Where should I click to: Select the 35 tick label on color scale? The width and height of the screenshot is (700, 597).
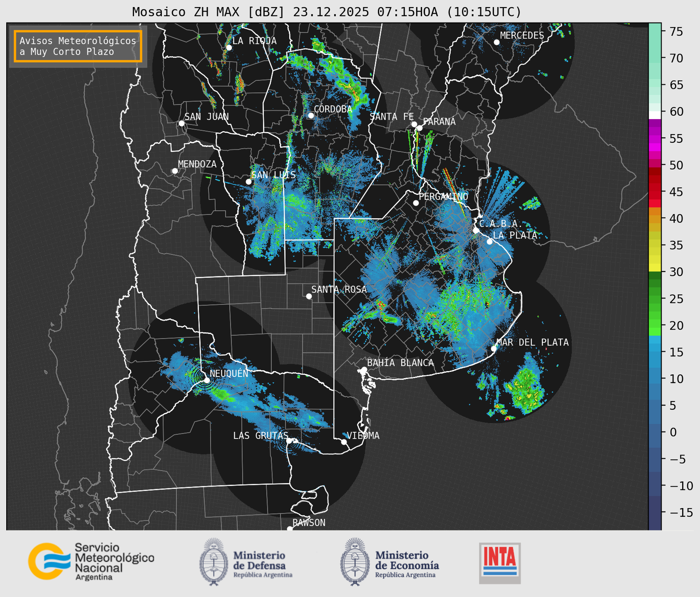676,245
